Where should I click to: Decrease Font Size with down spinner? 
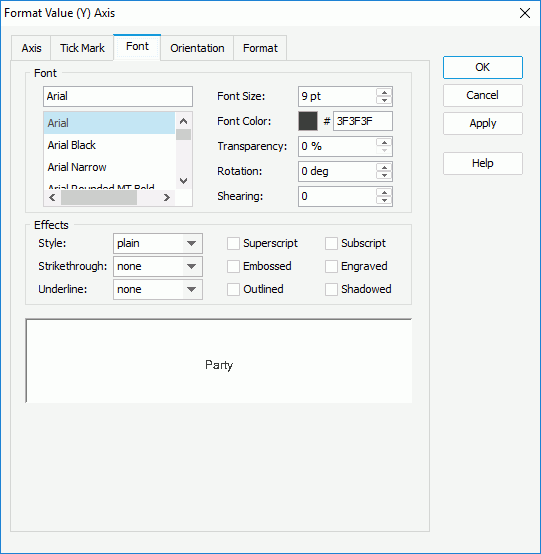click(x=384, y=100)
